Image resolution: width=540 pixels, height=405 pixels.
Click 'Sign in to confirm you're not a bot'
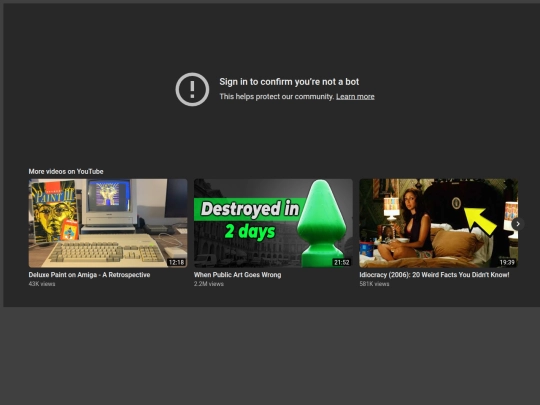pyautogui.click(x=289, y=82)
